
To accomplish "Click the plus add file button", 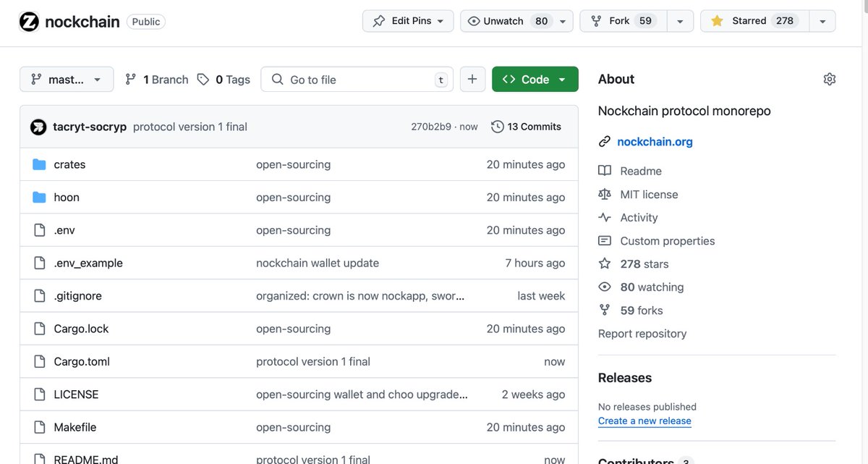I will click(472, 79).
